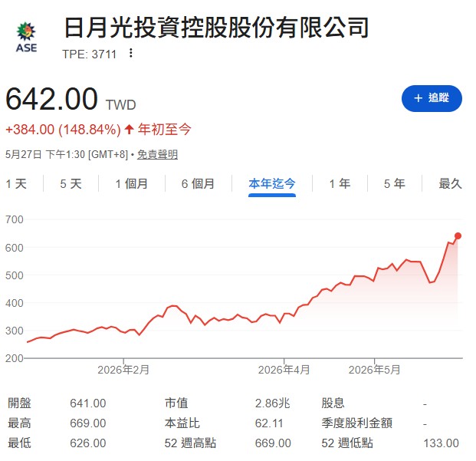
Task: Click the 200 y-axis label
Action: coord(15,358)
